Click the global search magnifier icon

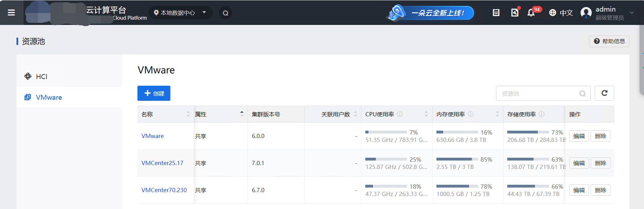tap(225, 13)
